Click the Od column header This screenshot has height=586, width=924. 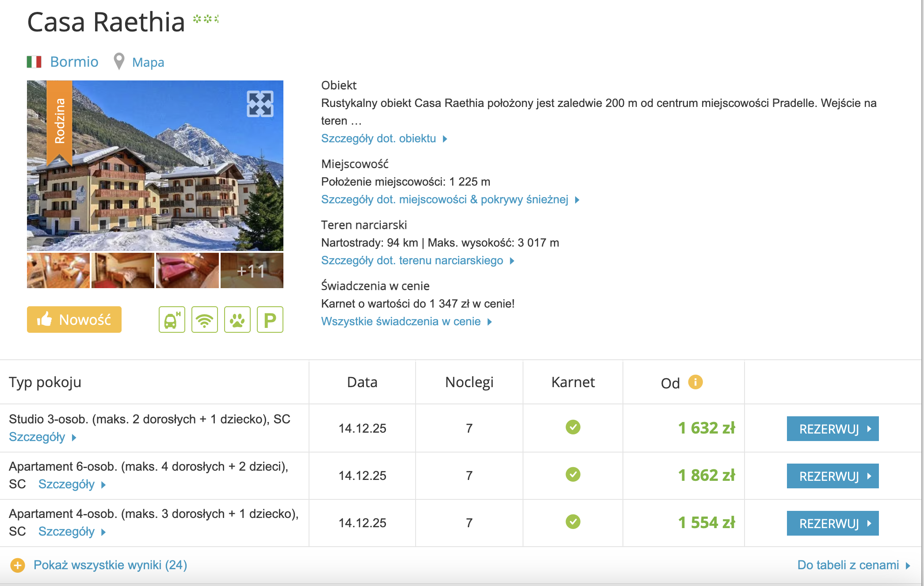(670, 383)
